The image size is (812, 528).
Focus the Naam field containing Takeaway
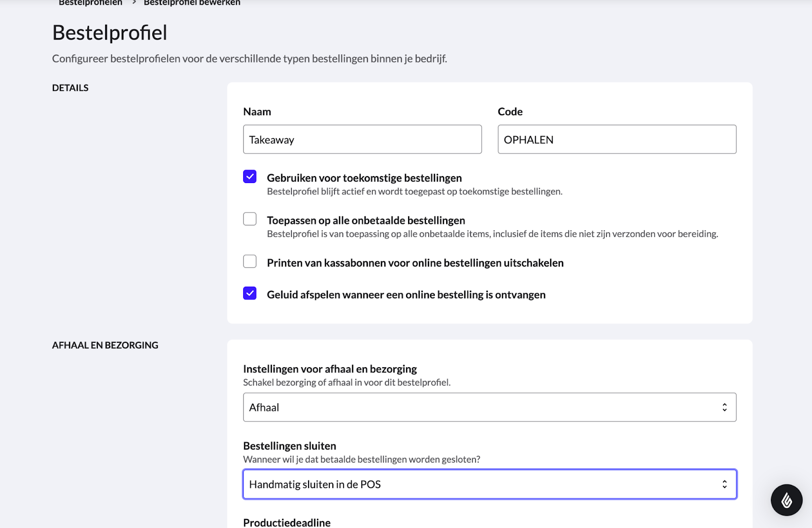point(362,139)
